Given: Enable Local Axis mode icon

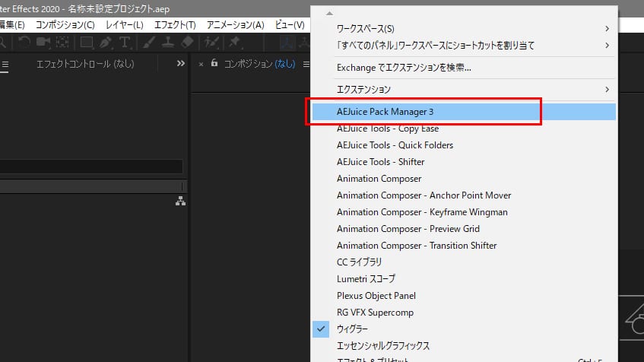Looking at the screenshot, I should 287,43.
